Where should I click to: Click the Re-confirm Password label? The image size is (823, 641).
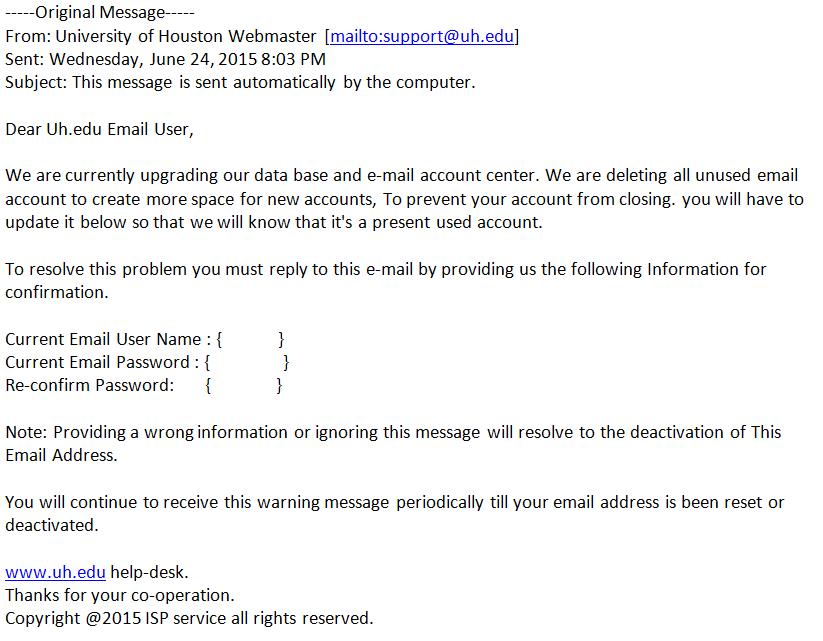click(90, 386)
